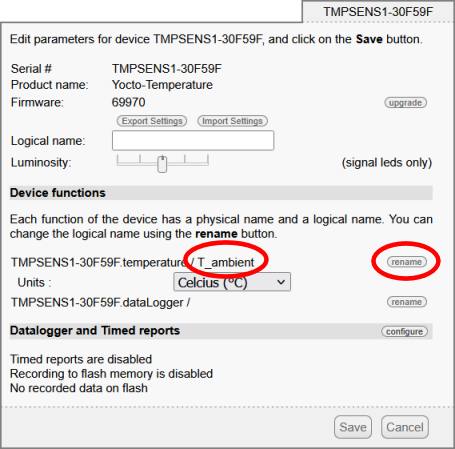Click the serial value TMPSENS1-30F59F
Viewport: 455px width, 449px height.
click(167, 69)
